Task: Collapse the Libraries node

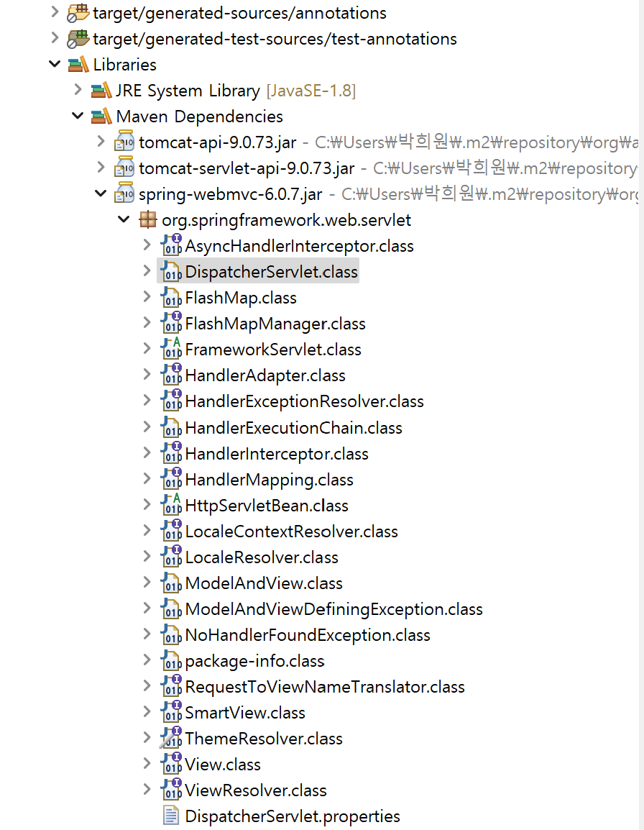Action: tap(55, 64)
